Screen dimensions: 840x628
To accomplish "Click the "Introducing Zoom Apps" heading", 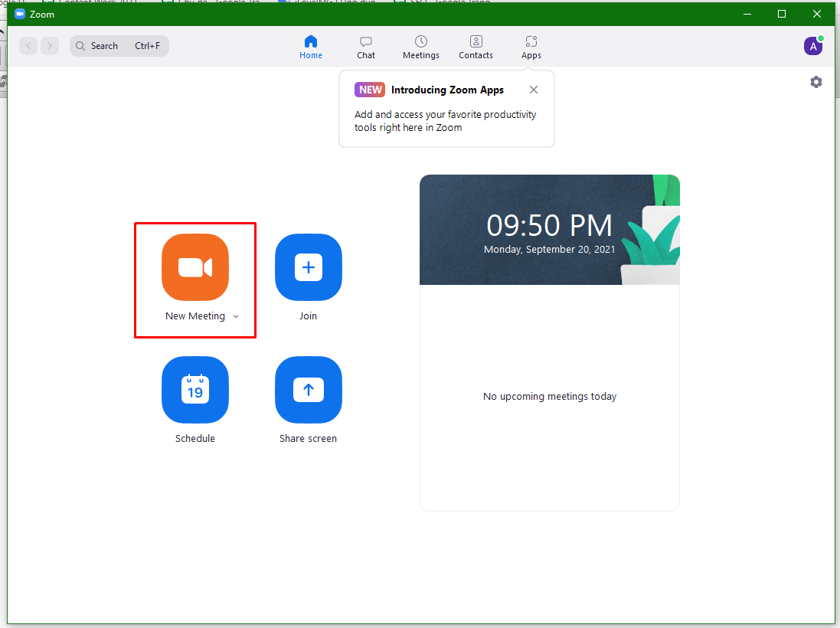I will coord(447,90).
